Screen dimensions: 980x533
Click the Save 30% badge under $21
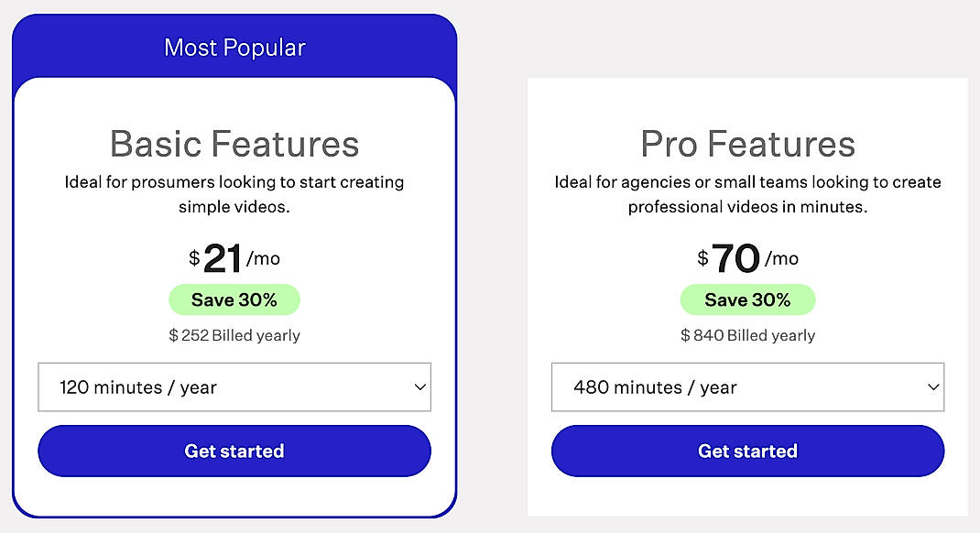[x=234, y=299]
